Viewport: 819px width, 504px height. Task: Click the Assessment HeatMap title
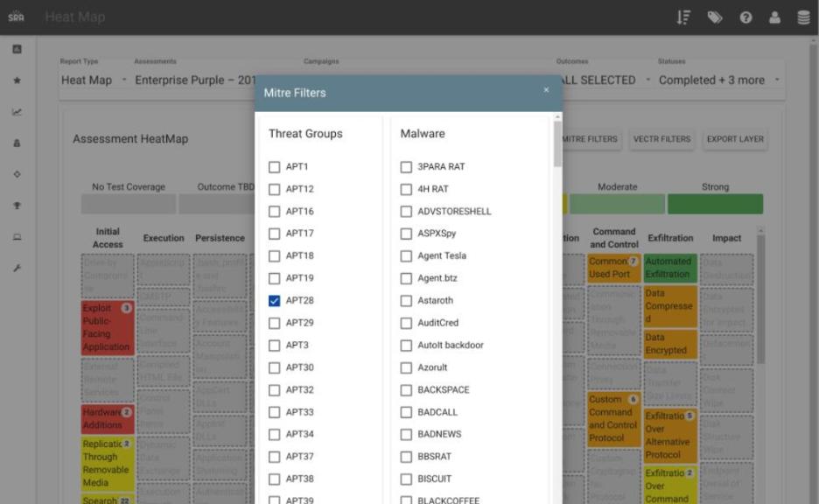pyautogui.click(x=130, y=139)
